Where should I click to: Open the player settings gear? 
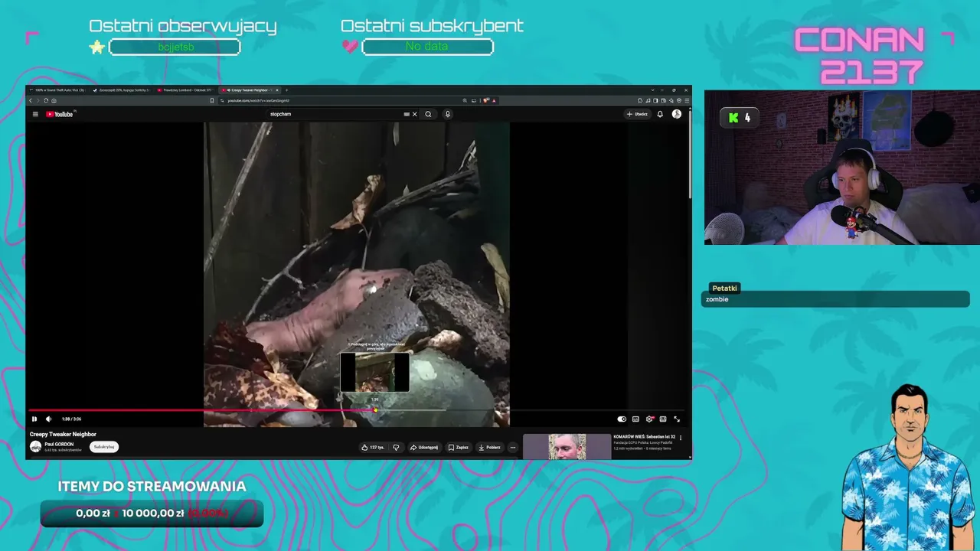point(649,419)
